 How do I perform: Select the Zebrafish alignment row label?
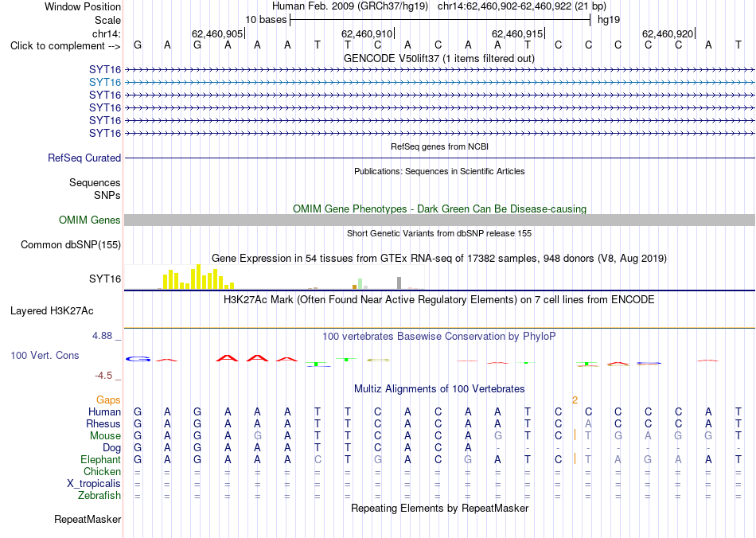99,496
